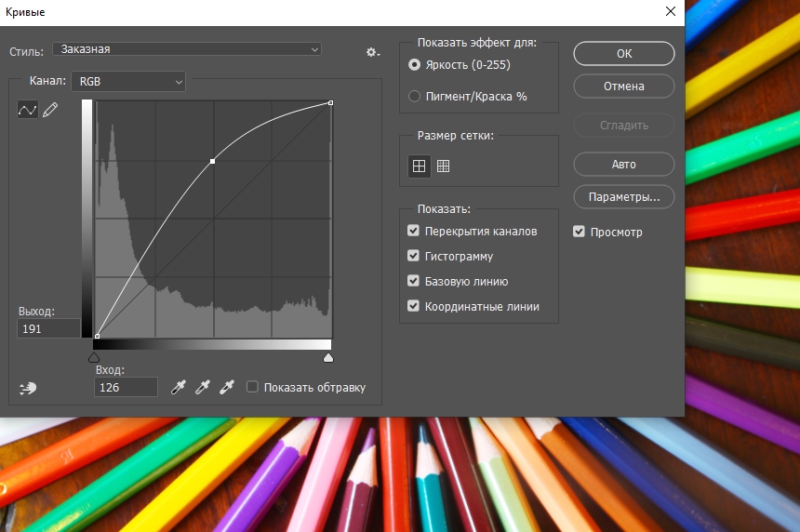Select Яркость (0-255) radio option
Viewport: 800px width, 532px height.
point(414,65)
